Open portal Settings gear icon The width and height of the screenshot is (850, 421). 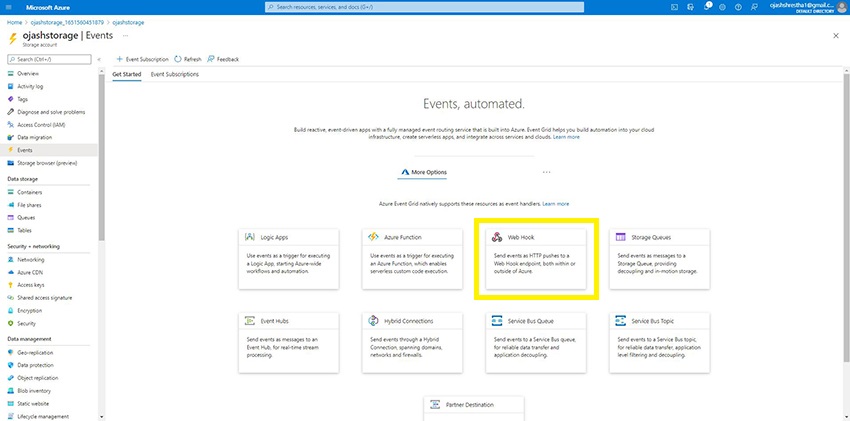pyautogui.click(x=723, y=7)
